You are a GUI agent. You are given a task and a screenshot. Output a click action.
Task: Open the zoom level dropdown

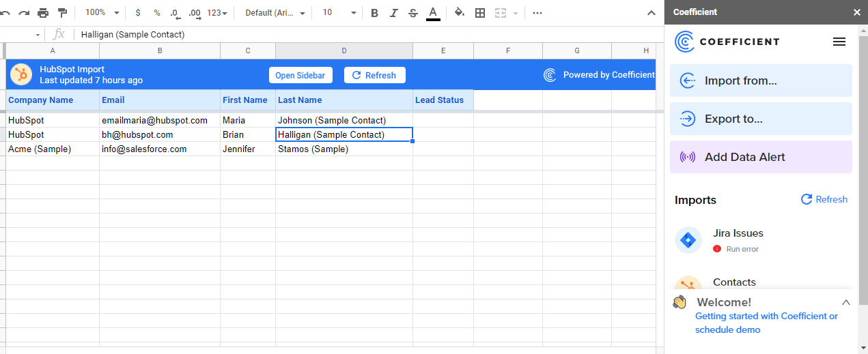pyautogui.click(x=102, y=13)
